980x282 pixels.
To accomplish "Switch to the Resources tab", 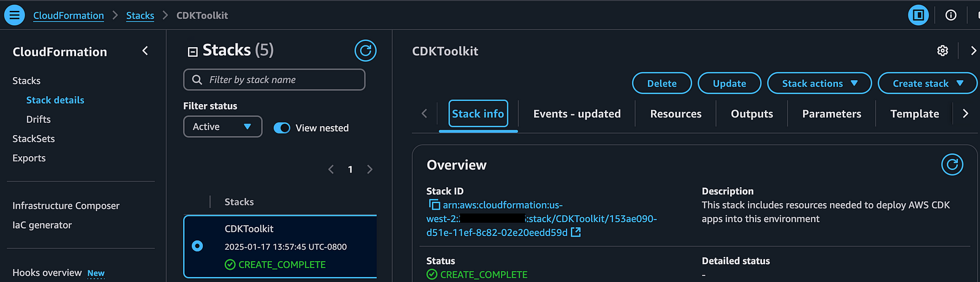I will pos(676,114).
